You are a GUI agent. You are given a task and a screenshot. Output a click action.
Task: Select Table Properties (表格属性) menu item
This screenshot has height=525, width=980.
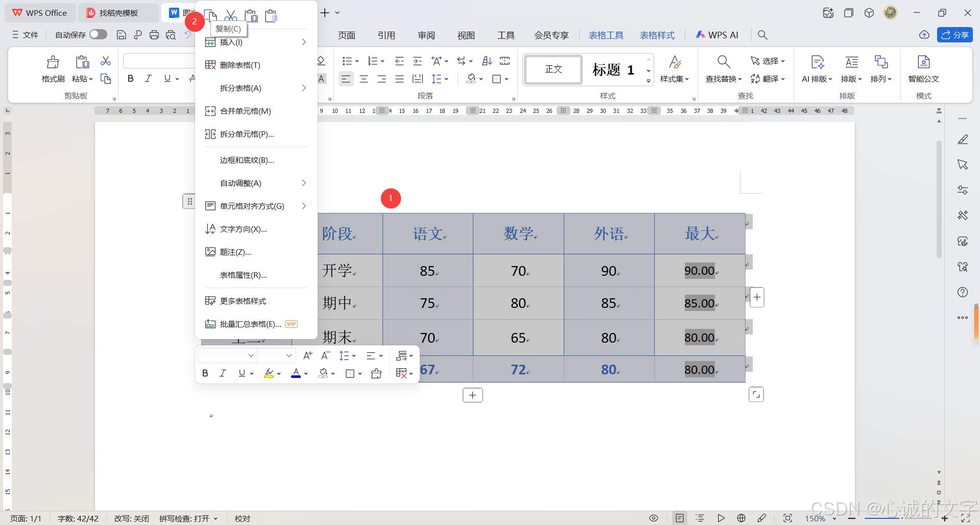pos(256,275)
